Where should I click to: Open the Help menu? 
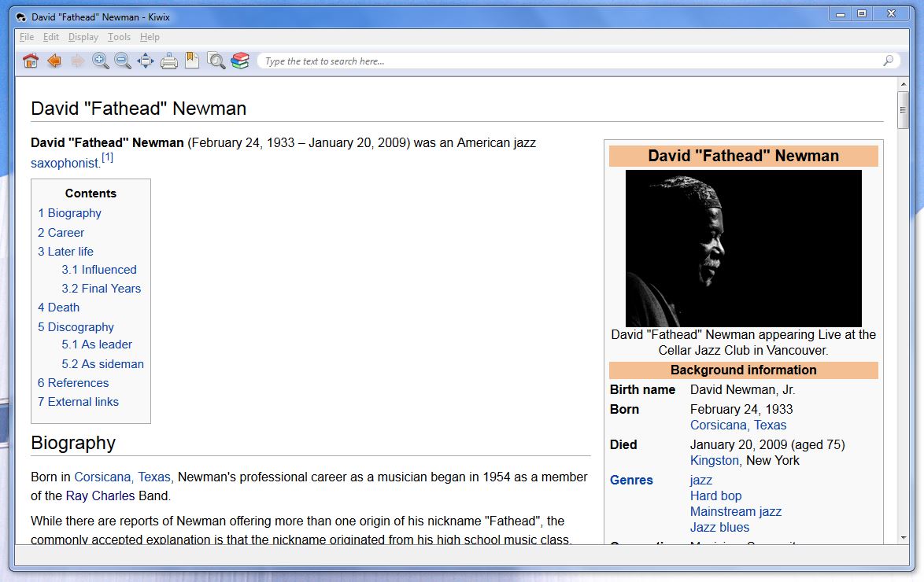coord(150,37)
